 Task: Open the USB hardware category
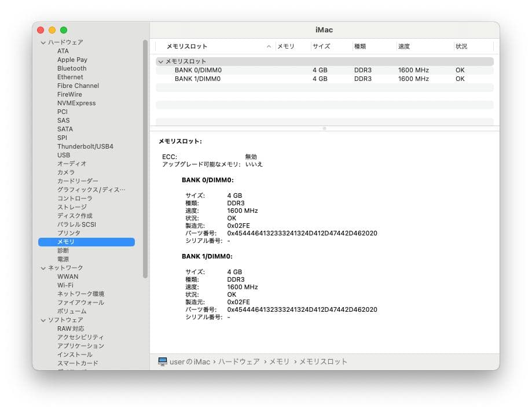[x=64, y=155]
